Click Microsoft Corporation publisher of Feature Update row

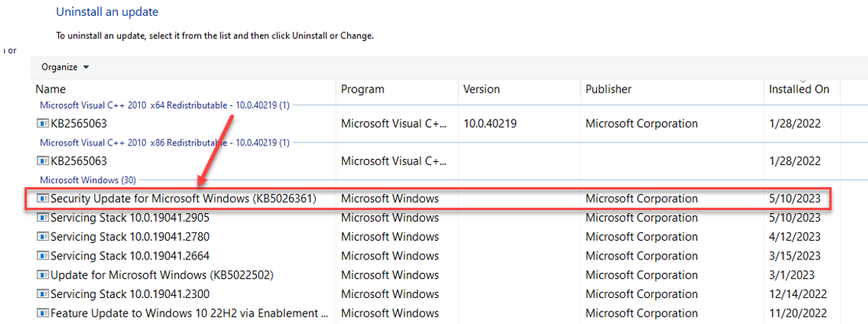click(x=642, y=312)
